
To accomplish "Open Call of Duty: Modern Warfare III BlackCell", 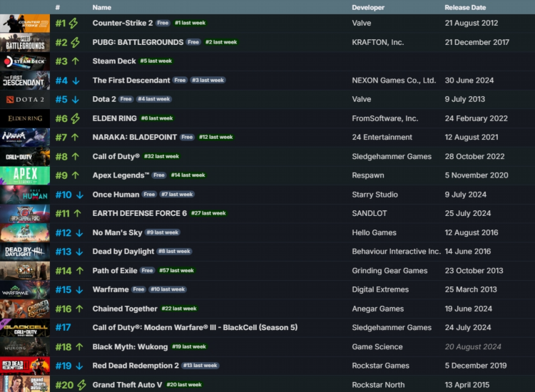I will [x=195, y=328].
